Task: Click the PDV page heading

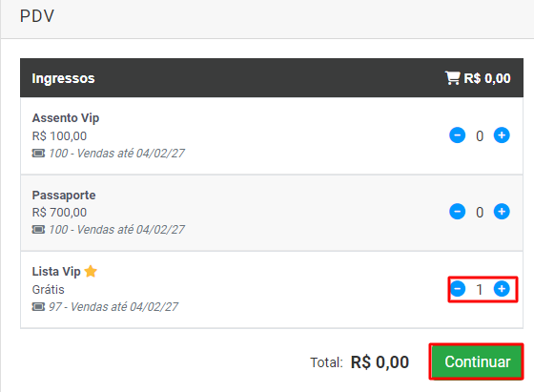Action: 37,16
